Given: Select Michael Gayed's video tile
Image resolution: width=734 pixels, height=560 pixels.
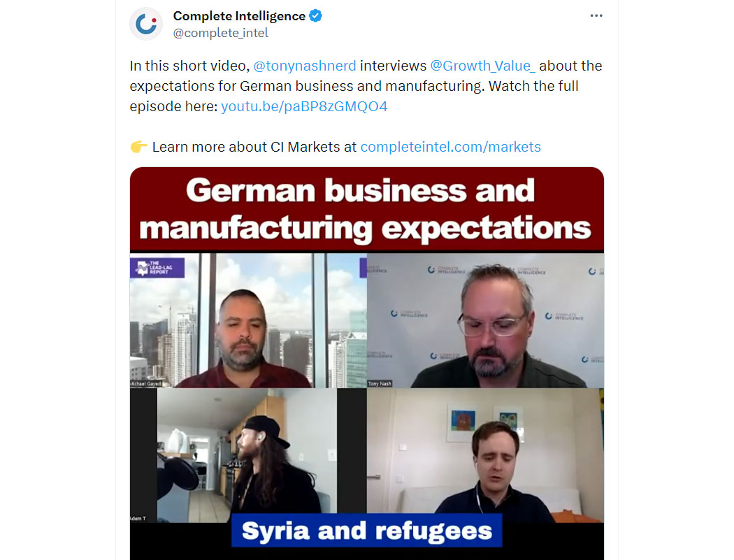Looking at the screenshot, I should point(248,321).
